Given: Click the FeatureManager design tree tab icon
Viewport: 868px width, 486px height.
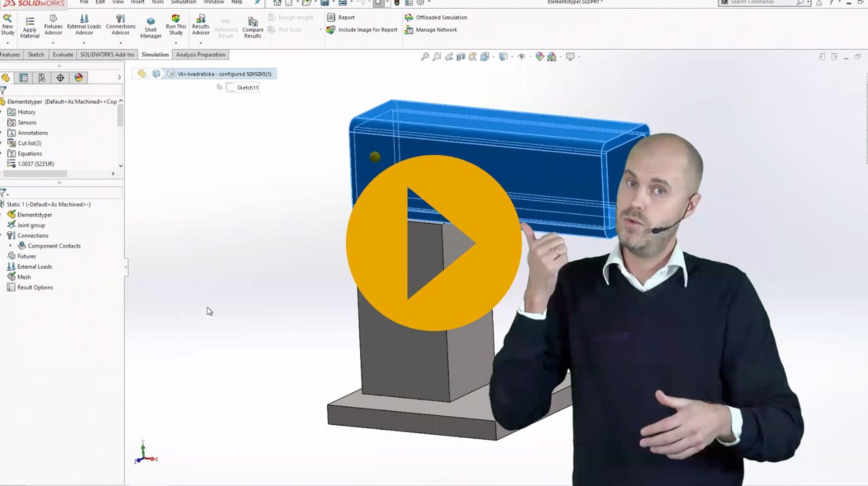Looking at the screenshot, I should tap(5, 78).
